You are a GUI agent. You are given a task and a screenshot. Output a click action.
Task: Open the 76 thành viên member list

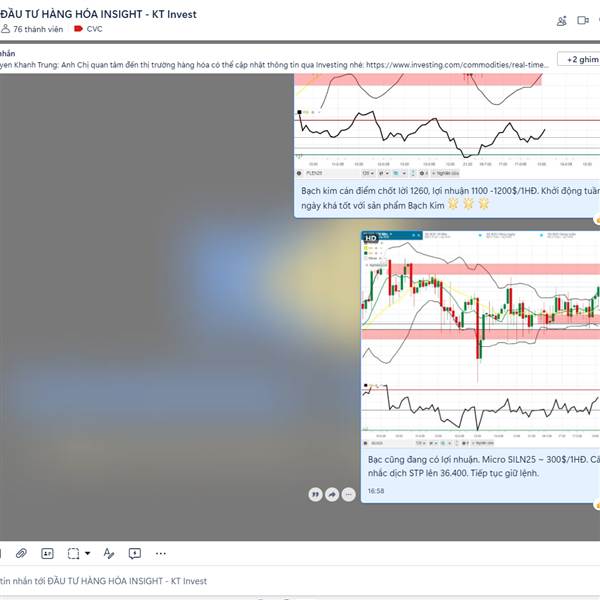click(x=32, y=29)
